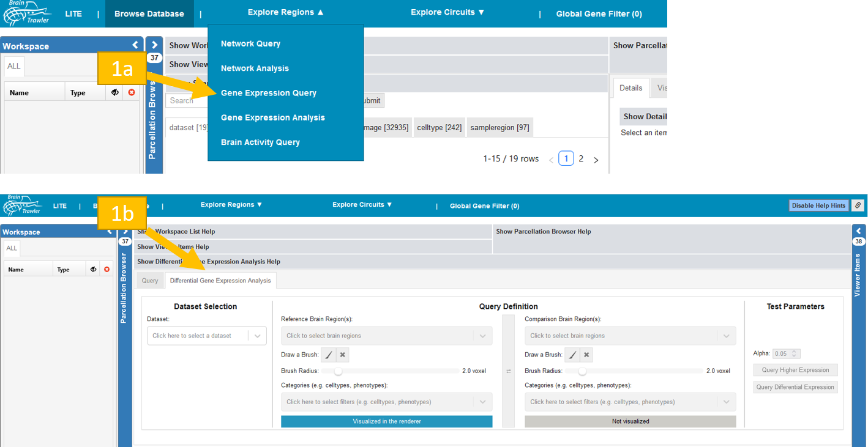This screenshot has height=447, width=868.
Task: Click the Query Higher Expression button
Action: click(x=795, y=370)
